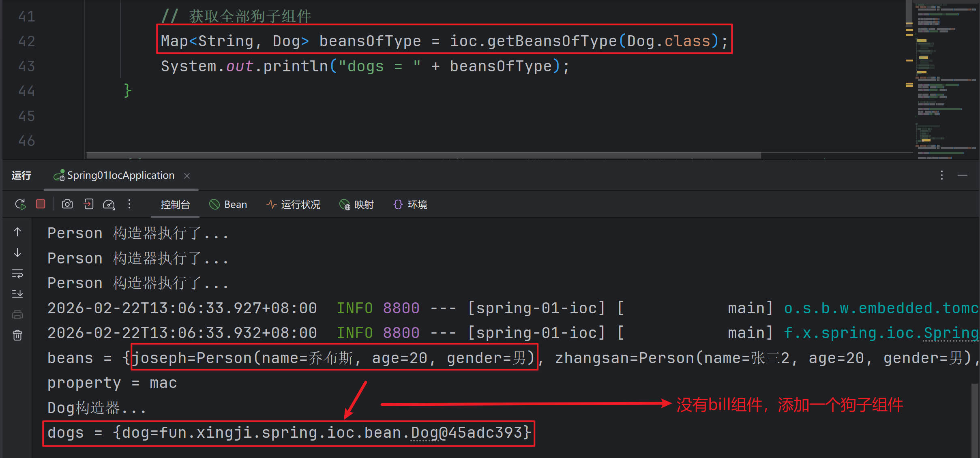Click the exit/redirect input icon
The image size is (980, 458).
click(88, 204)
